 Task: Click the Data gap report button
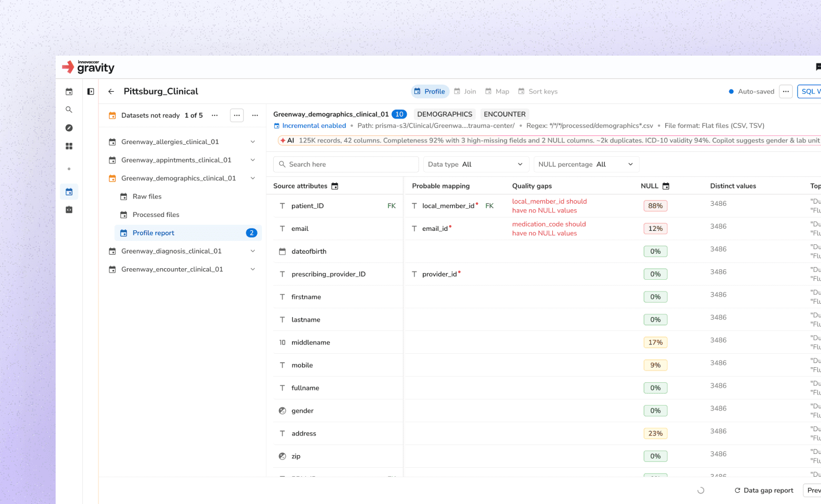(x=764, y=491)
